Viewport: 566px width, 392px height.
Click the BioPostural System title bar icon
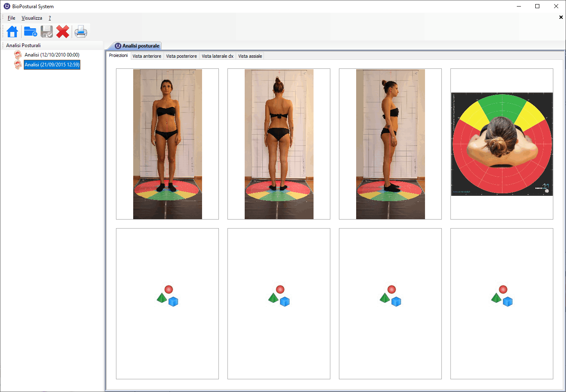pos(7,6)
